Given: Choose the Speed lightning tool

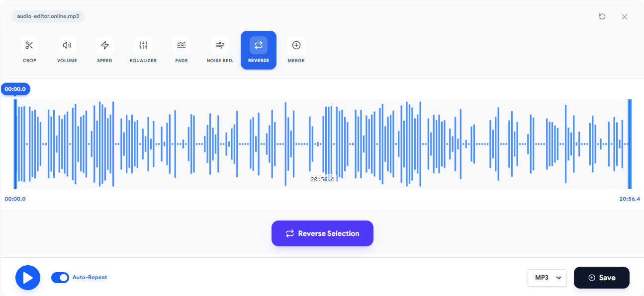Looking at the screenshot, I should click(x=105, y=50).
